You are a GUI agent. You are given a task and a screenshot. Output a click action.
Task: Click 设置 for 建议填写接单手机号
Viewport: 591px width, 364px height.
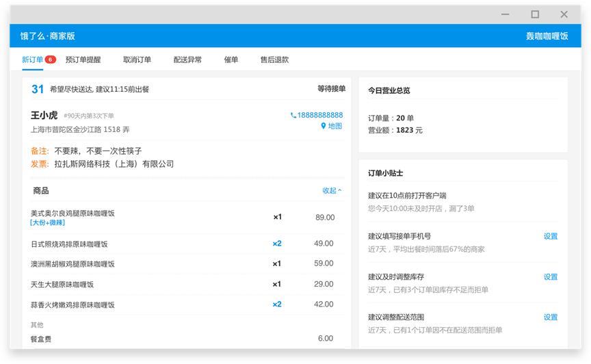coord(551,236)
